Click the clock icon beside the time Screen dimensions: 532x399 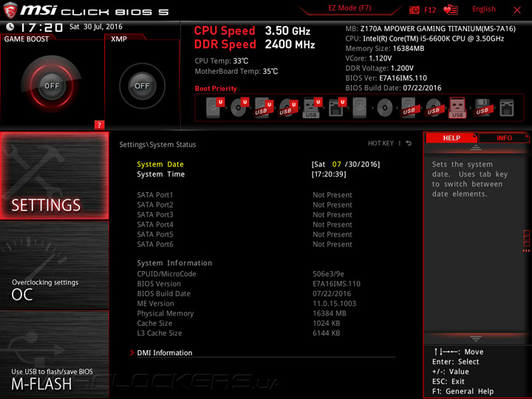[x=10, y=27]
